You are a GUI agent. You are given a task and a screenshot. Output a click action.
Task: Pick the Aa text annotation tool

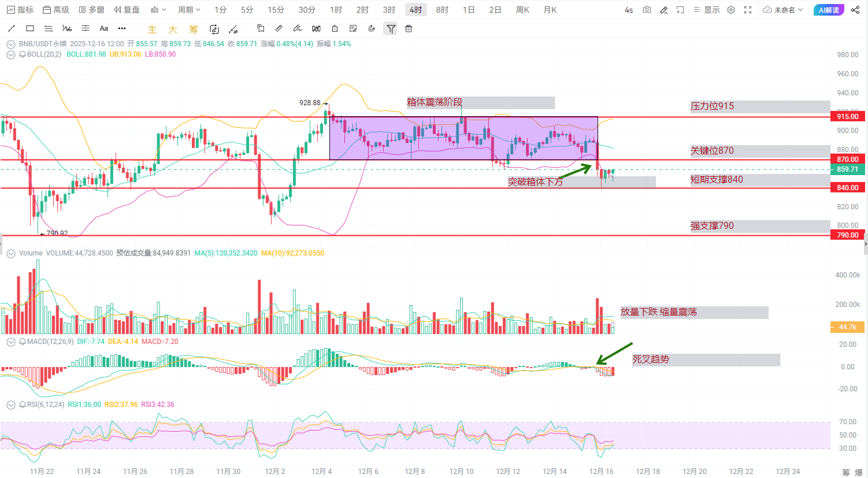[x=104, y=28]
